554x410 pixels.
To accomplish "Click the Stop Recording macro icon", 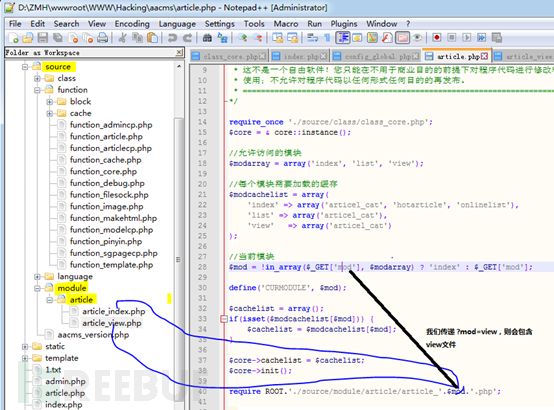I will tap(452, 37).
